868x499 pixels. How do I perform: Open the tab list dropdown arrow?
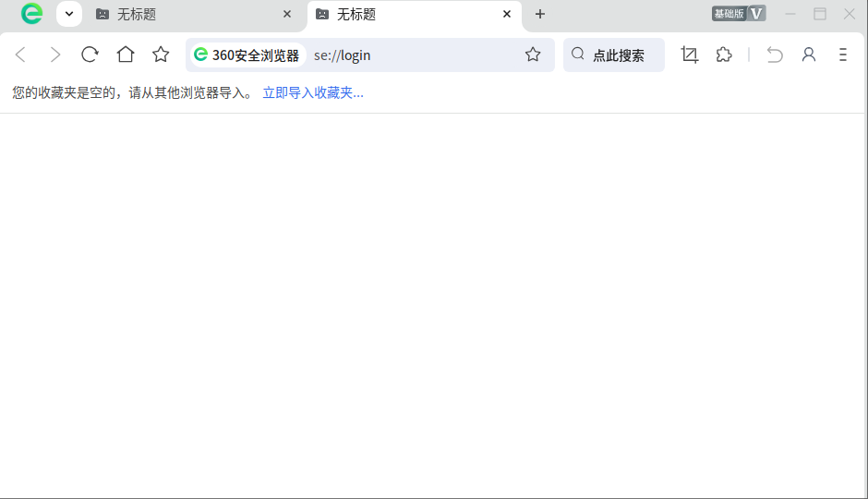(69, 14)
